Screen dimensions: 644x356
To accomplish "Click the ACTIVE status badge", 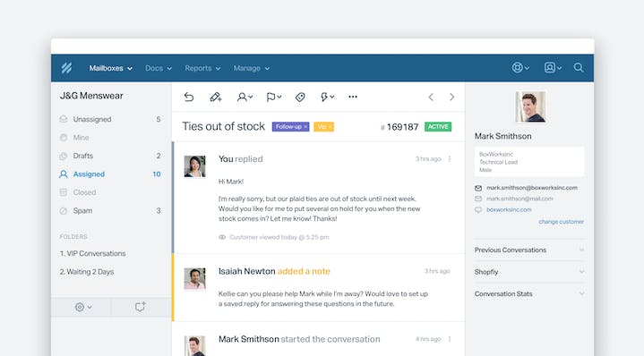I will click(x=438, y=127).
